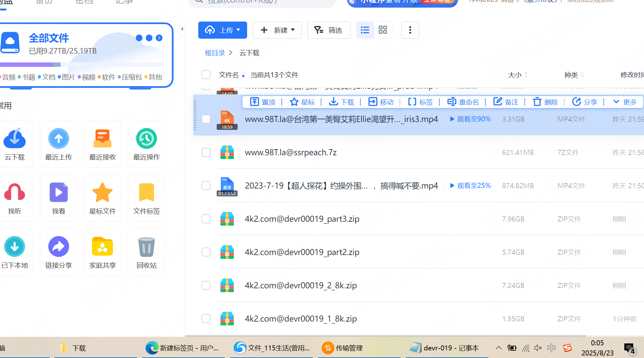Click the muted volume tray icon
Viewport: 644px width, 358px height.
538,348
